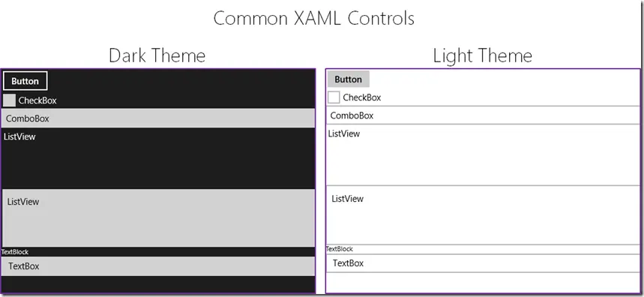Check the Light Theme CheckBox square
Image resolution: width=644 pixels, height=297 pixels.
point(334,97)
